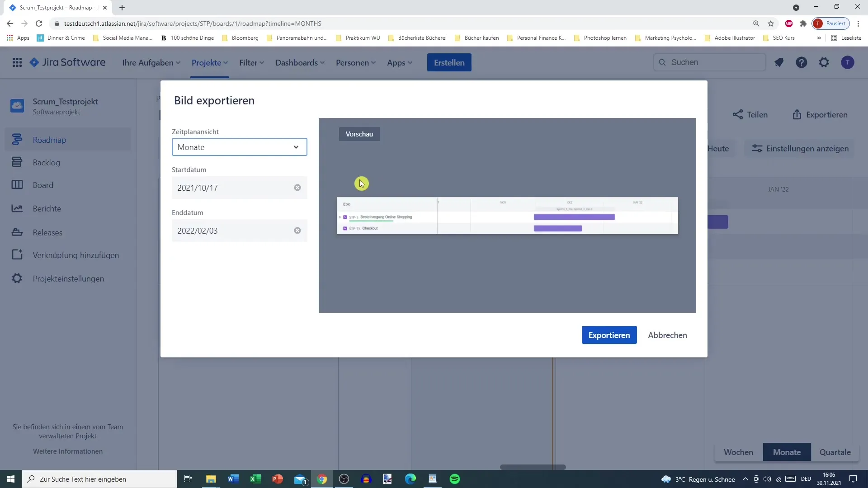The width and height of the screenshot is (868, 488).
Task: Click the Abbrechen cancel button
Action: 668,335
